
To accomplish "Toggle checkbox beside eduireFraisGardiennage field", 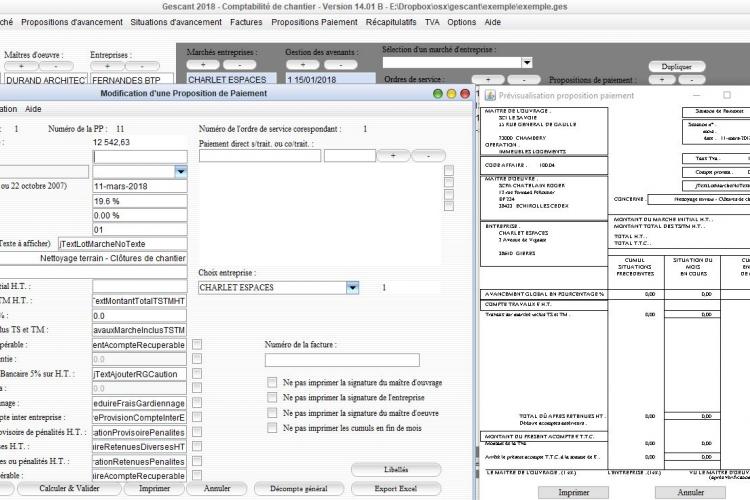I will [197, 403].
